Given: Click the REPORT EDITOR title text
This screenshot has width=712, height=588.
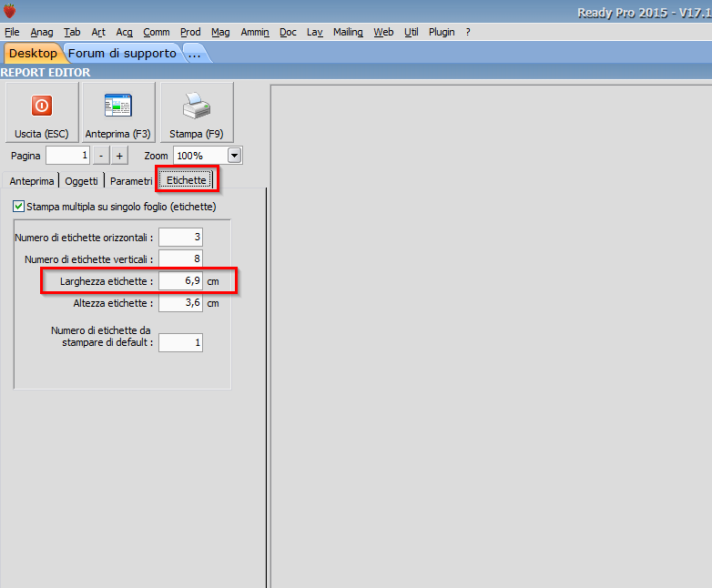Looking at the screenshot, I should (46, 72).
